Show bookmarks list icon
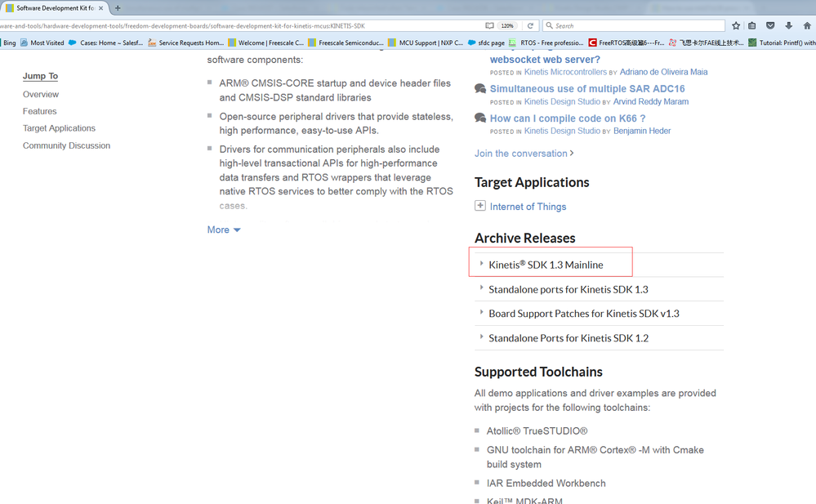 (x=752, y=25)
